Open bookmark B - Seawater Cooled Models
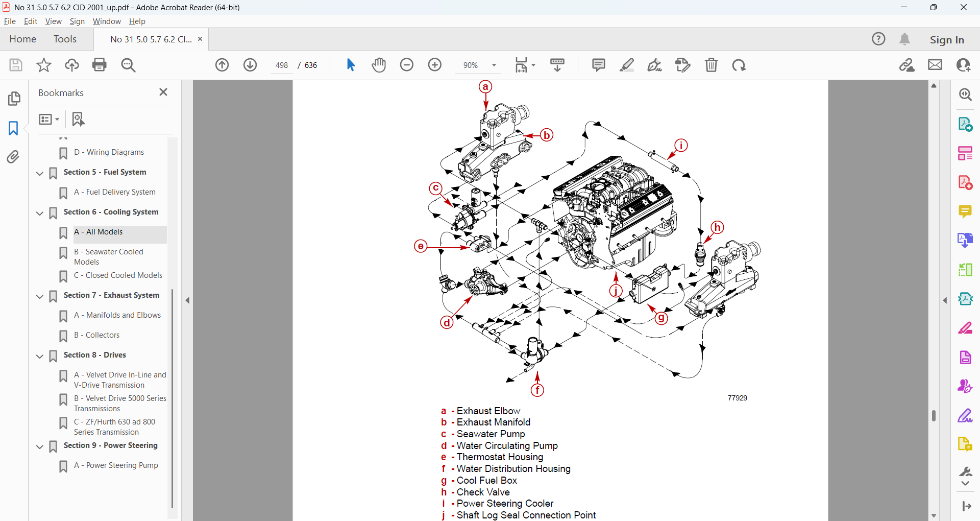The width and height of the screenshot is (980, 521). 109,257
